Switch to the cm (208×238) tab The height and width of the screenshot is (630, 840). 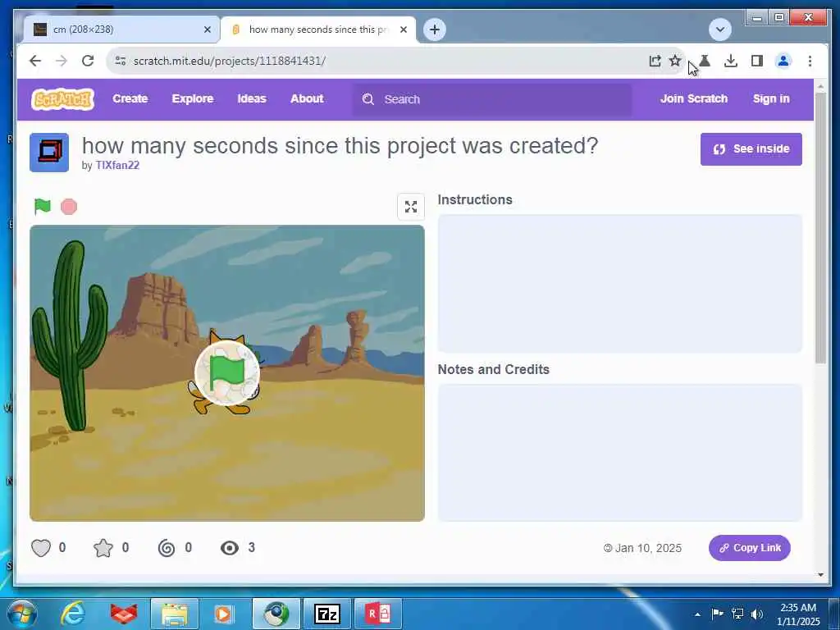coord(121,30)
